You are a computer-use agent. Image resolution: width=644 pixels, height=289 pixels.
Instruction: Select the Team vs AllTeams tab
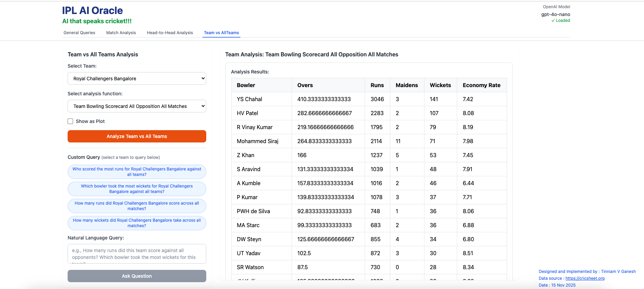tap(221, 33)
